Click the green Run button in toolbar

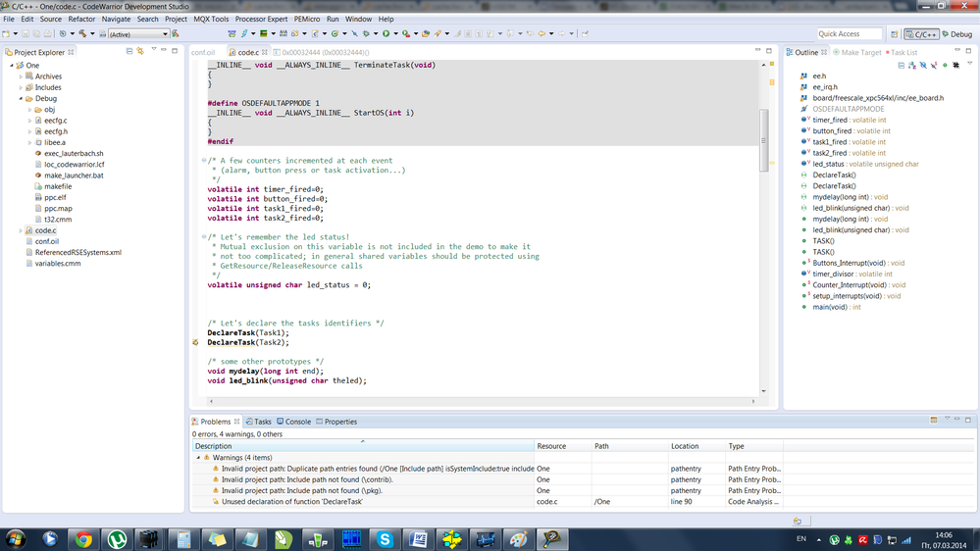[387, 33]
